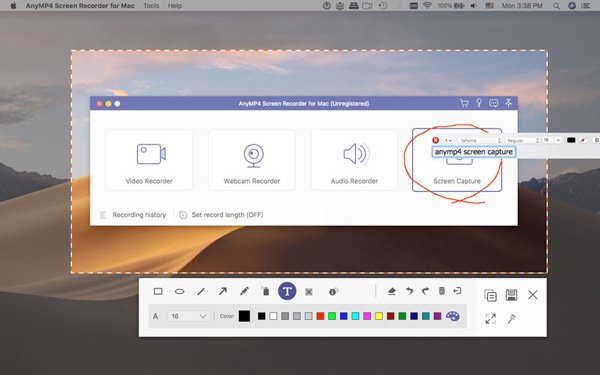Select the Arrow drawing tool
Image resolution: width=600 pixels, height=375 pixels.
pyautogui.click(x=222, y=292)
